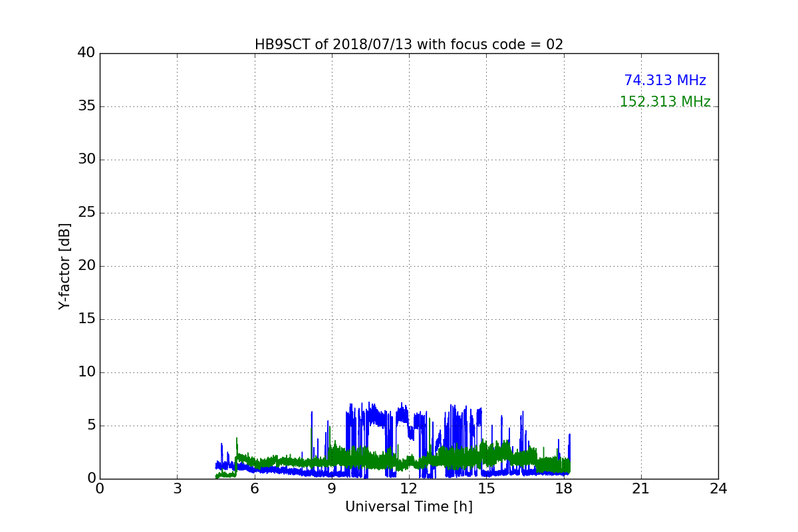
Task: Click x-axis tick label 21
Action: click(641, 489)
